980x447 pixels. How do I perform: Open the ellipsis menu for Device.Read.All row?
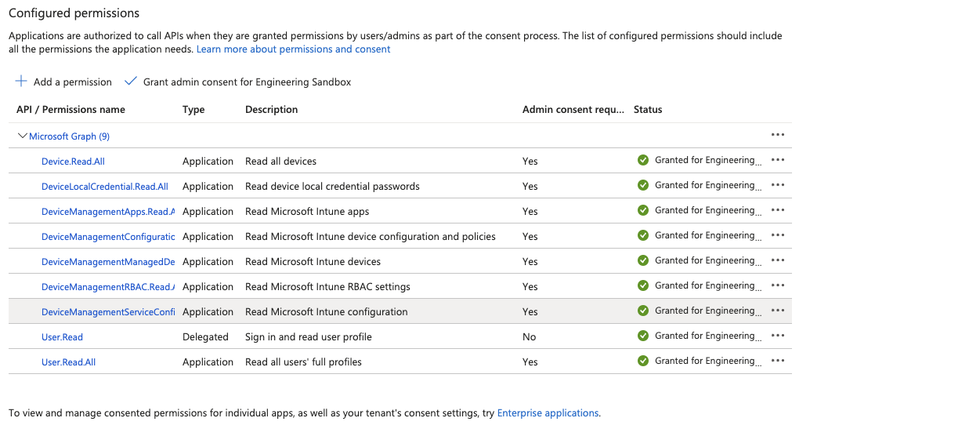click(777, 160)
